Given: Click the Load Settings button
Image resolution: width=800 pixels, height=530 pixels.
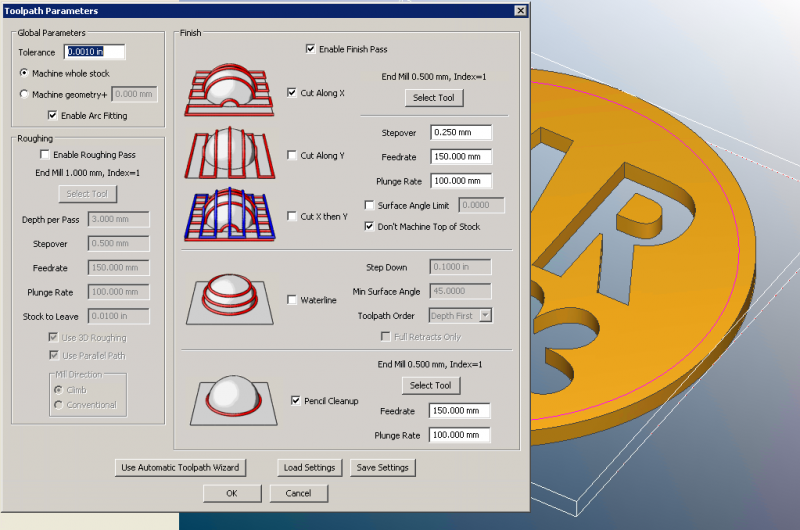Looking at the screenshot, I should point(310,467).
